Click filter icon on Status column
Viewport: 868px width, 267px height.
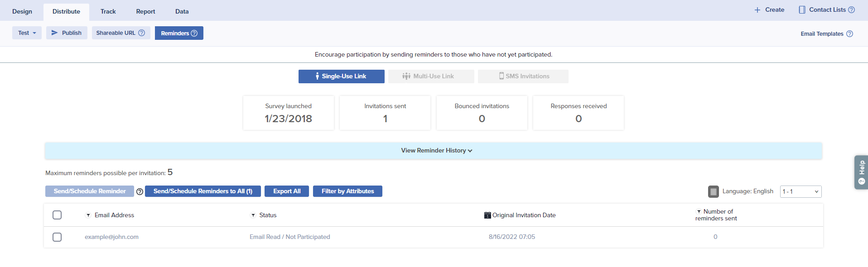pyautogui.click(x=253, y=215)
